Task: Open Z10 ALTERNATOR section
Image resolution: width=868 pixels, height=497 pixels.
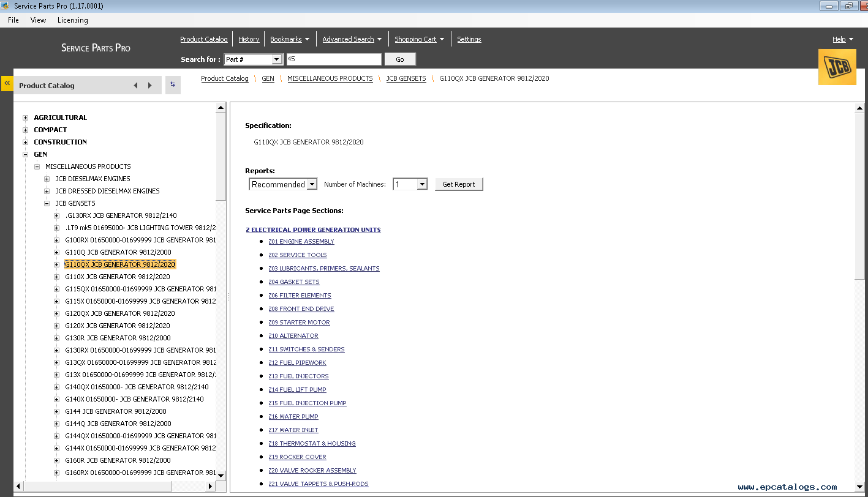Action: [293, 336]
